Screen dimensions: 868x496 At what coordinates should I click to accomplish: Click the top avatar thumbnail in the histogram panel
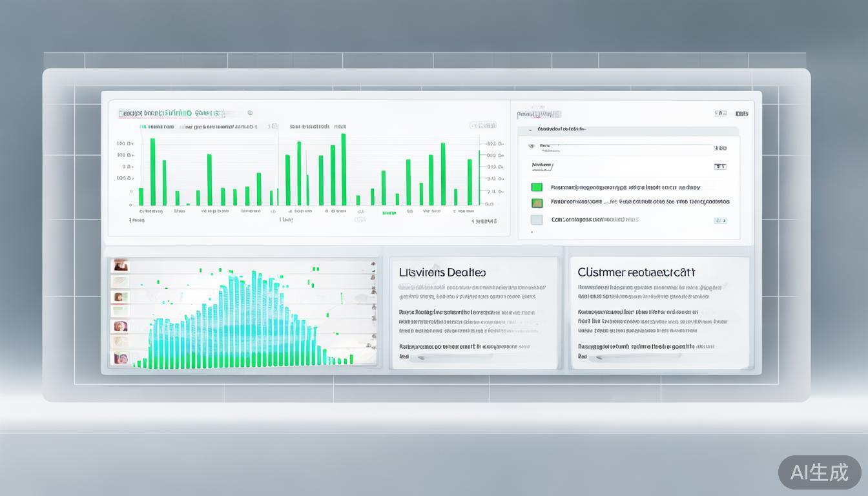[120, 265]
